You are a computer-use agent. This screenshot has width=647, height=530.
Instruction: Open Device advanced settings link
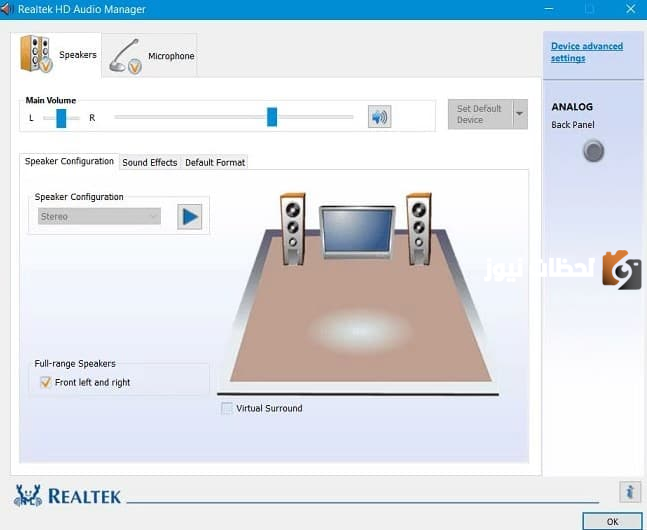pyautogui.click(x=587, y=52)
